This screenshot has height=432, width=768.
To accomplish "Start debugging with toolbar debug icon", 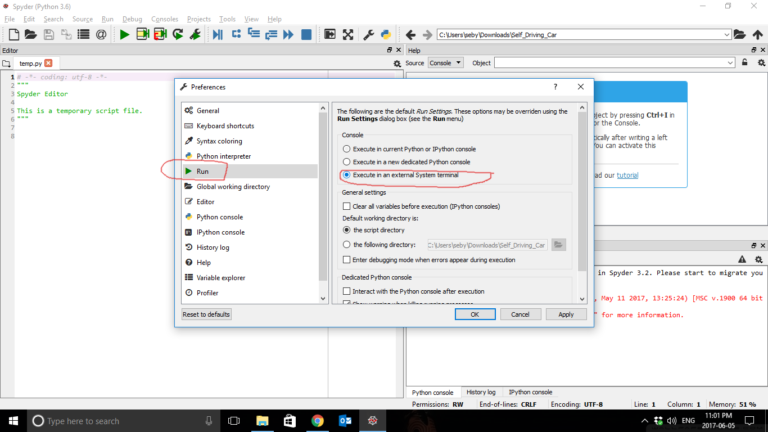I will pyautogui.click(x=218, y=34).
